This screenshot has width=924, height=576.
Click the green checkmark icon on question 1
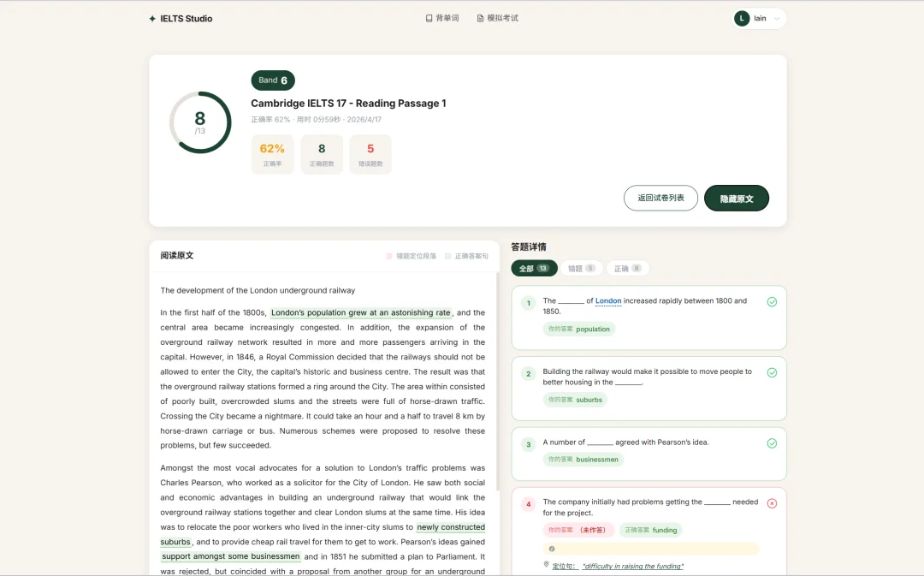772,302
